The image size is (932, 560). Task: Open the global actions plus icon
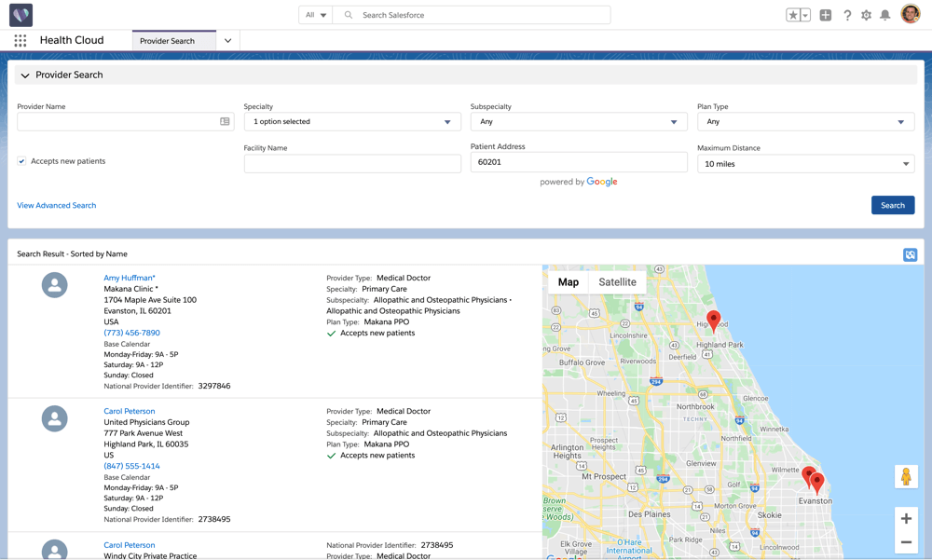(x=826, y=15)
